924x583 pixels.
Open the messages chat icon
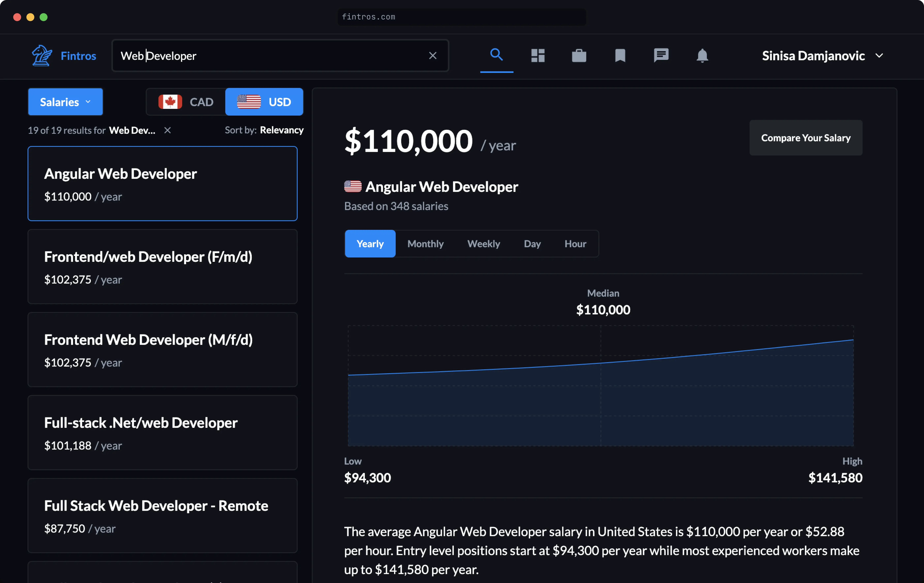(661, 56)
